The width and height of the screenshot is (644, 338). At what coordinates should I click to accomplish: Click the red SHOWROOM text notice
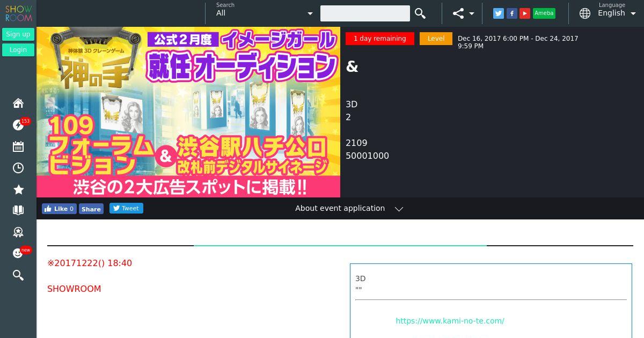point(74,289)
